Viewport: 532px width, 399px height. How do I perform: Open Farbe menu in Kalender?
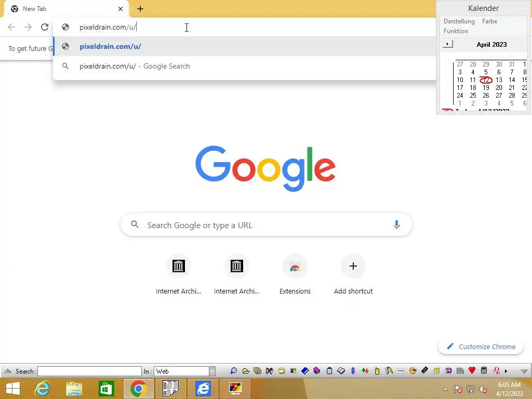point(489,21)
